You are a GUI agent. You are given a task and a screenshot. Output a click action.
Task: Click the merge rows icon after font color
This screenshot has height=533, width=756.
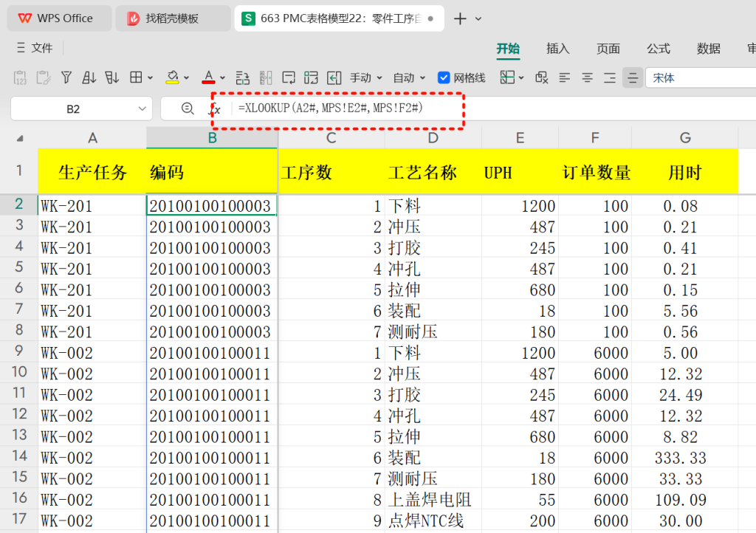(242, 78)
